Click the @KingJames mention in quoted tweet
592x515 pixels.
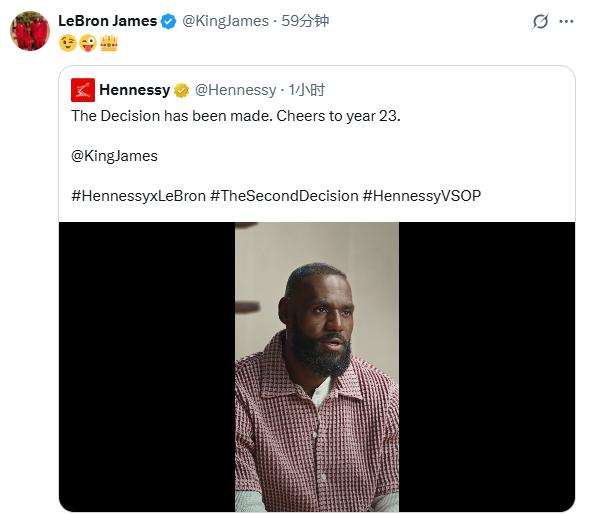[x=114, y=156]
